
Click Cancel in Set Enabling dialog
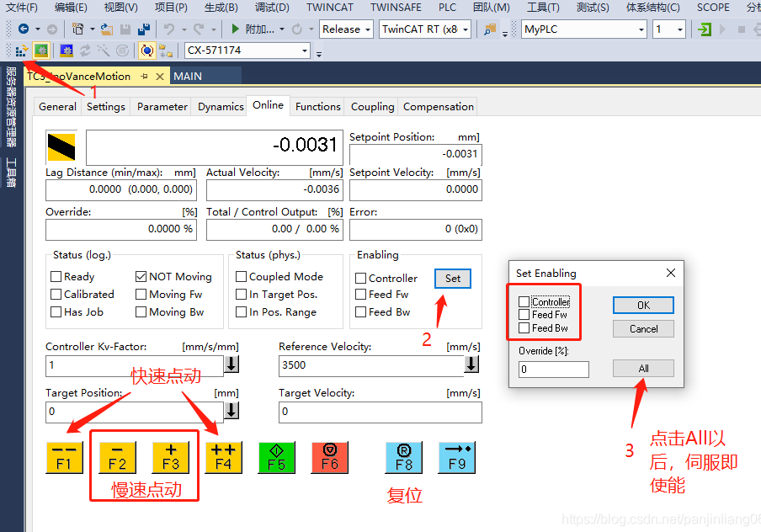point(643,328)
